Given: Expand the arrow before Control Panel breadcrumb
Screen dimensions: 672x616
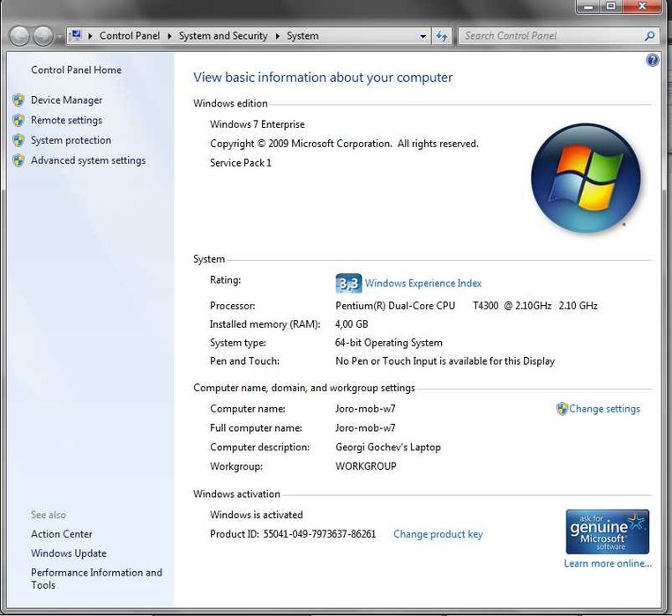Looking at the screenshot, I should pyautogui.click(x=90, y=36).
